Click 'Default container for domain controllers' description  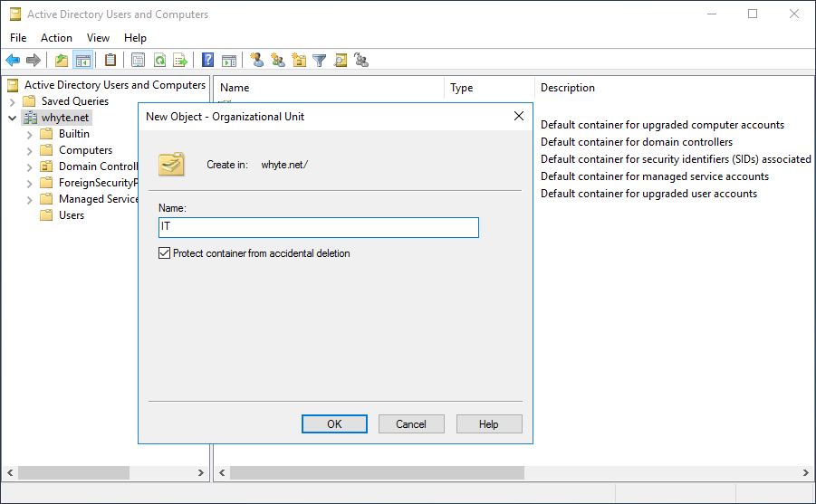[637, 142]
